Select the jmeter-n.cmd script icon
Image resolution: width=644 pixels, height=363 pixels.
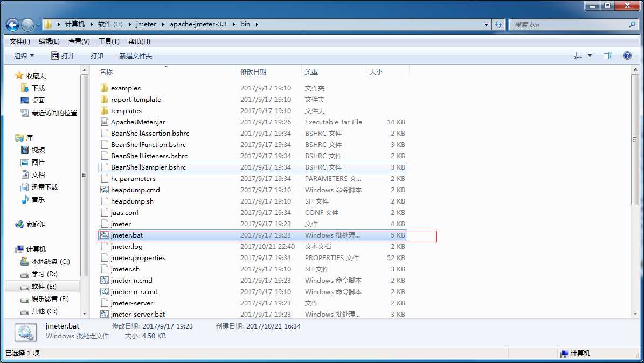(x=105, y=281)
